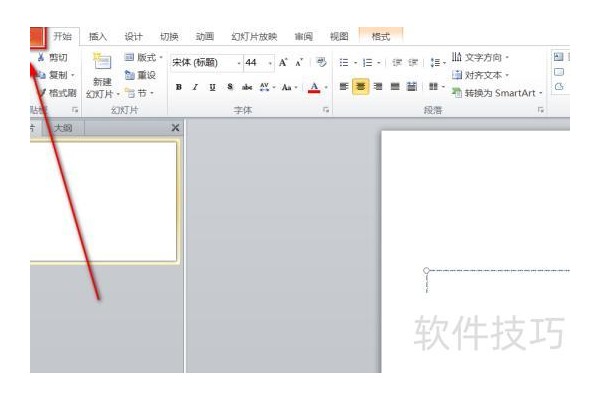Switch to the View (视图) tab
Screen dimensions: 600x400
click(x=339, y=36)
